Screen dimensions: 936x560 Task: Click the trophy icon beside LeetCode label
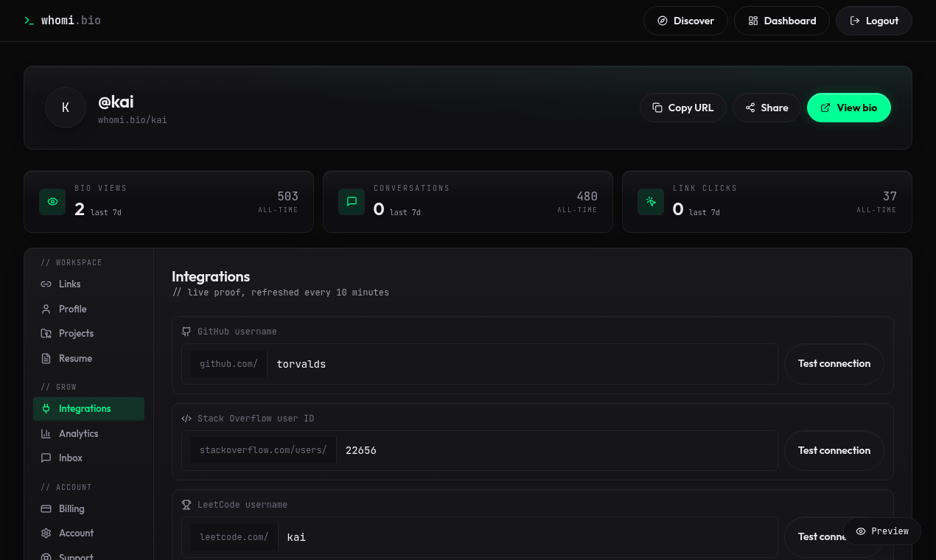tap(186, 505)
